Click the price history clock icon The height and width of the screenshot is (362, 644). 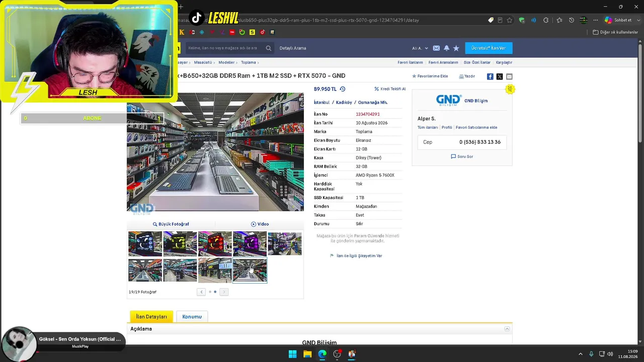pos(343,89)
